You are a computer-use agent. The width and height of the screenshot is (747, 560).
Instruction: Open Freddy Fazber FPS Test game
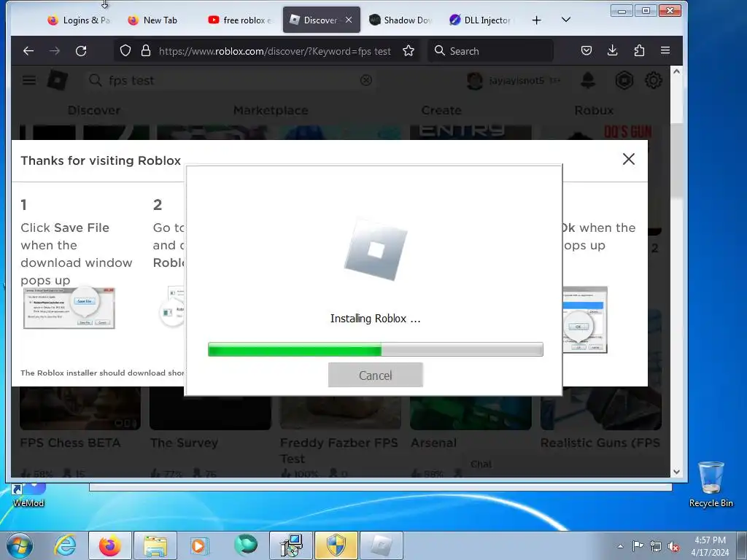[x=338, y=451]
